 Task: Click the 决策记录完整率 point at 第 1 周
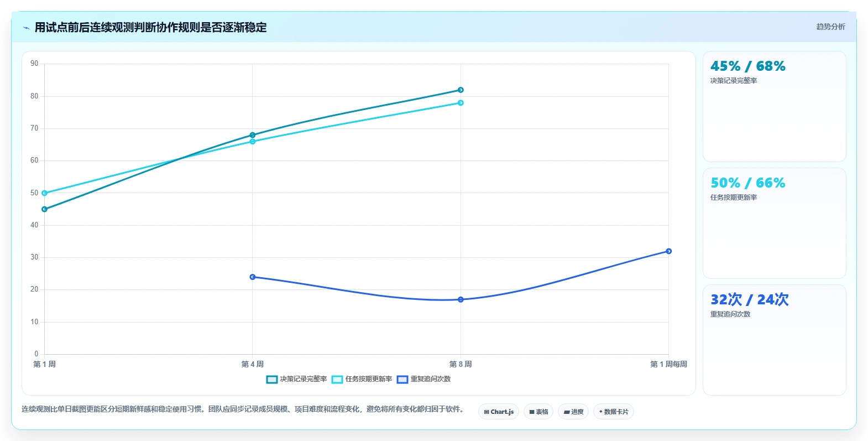[45, 209]
